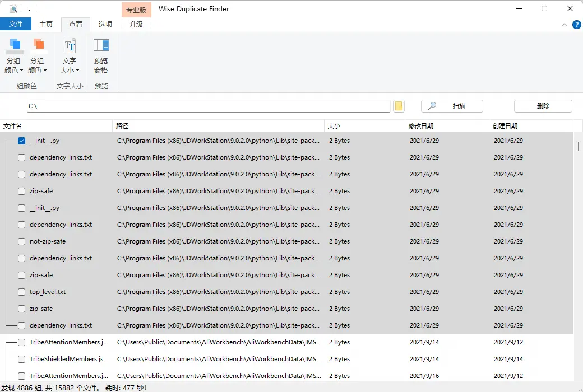Click the yellow folder browse icon
The image size is (583, 392).
coord(399,106)
